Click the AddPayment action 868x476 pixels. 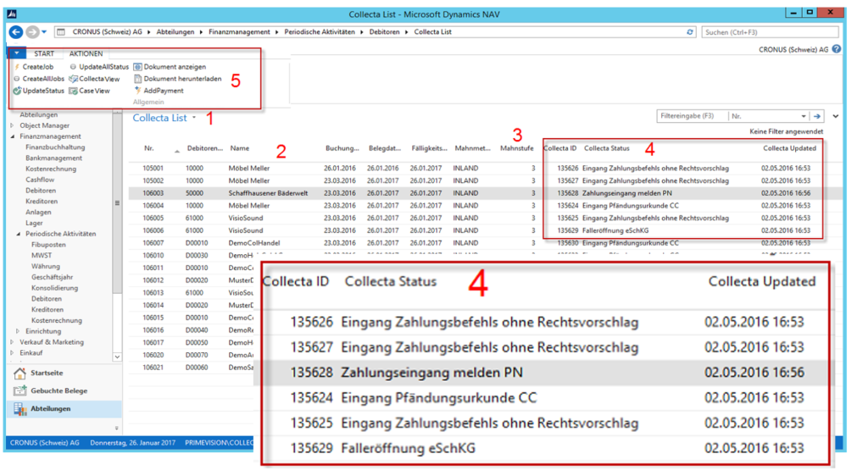pos(159,91)
